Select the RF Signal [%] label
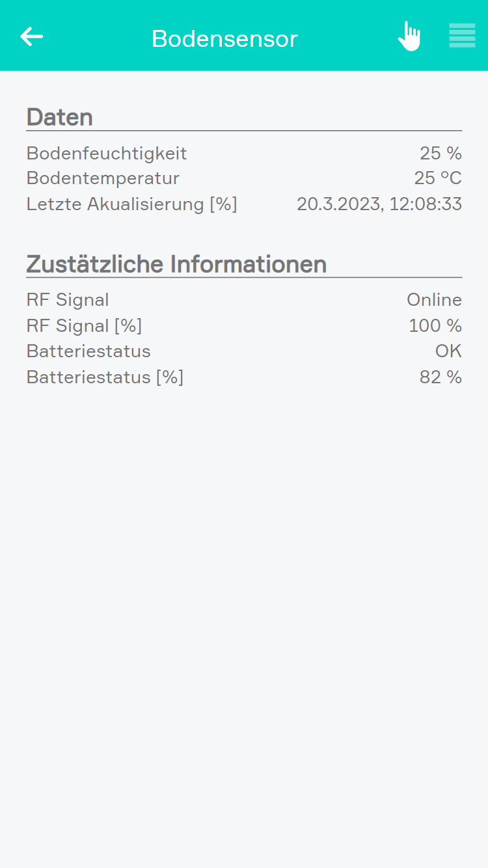Screen dimensions: 488x868 tap(84, 325)
